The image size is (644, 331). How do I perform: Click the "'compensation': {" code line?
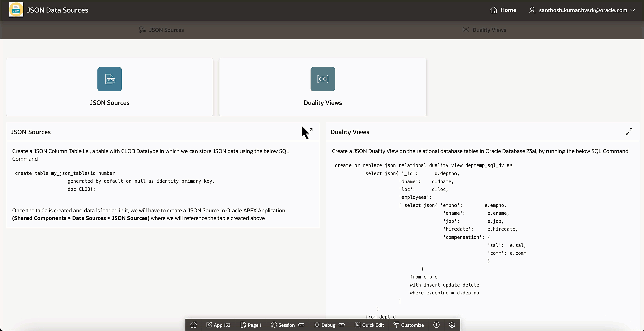[x=467, y=237]
